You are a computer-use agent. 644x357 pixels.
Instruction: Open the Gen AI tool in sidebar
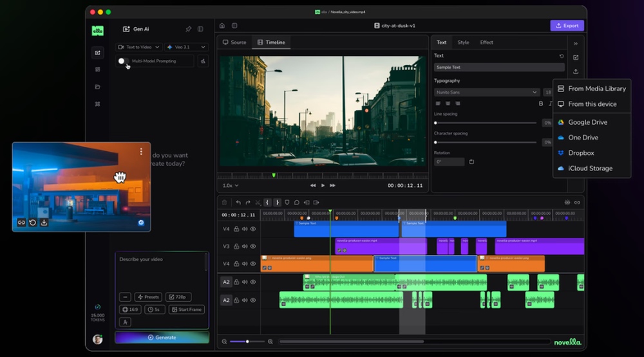click(97, 53)
